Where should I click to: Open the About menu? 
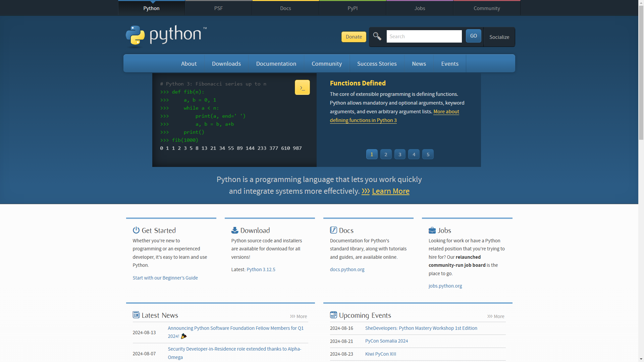[x=189, y=64]
